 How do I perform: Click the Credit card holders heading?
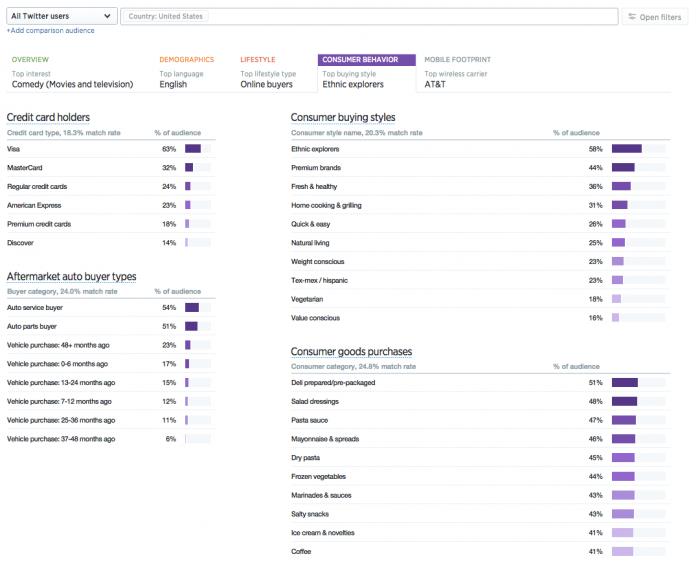[50, 117]
